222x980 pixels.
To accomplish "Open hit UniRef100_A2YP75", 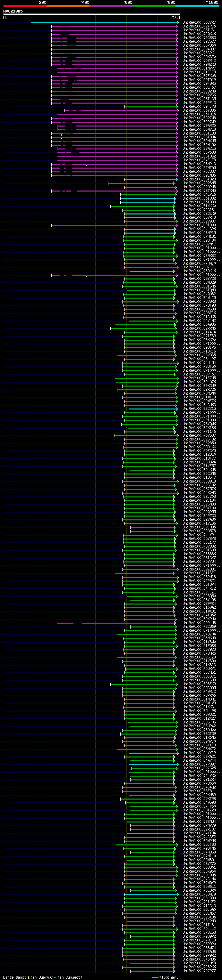I will coord(199,26).
